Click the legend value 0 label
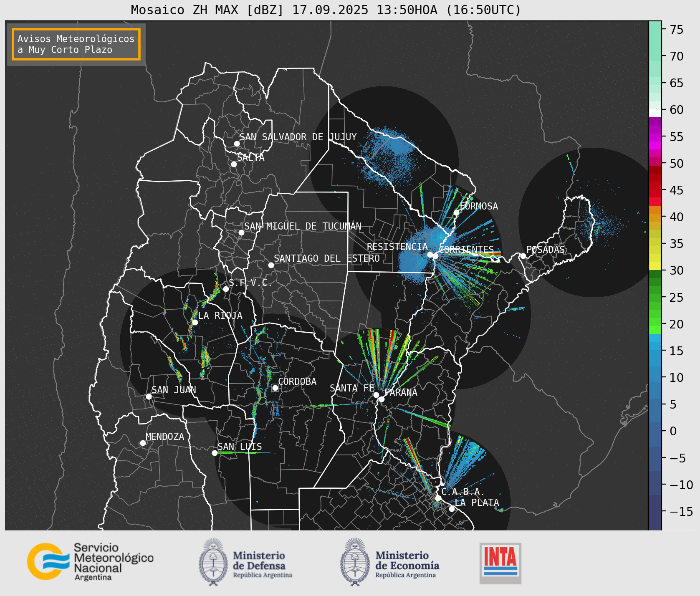The height and width of the screenshot is (596, 700). (x=673, y=431)
